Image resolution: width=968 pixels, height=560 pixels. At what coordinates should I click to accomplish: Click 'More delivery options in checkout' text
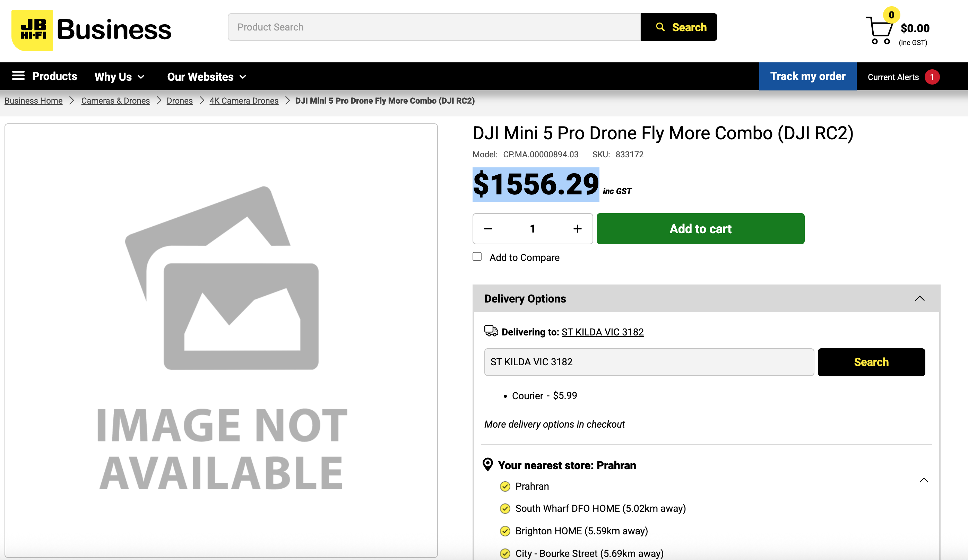(554, 424)
